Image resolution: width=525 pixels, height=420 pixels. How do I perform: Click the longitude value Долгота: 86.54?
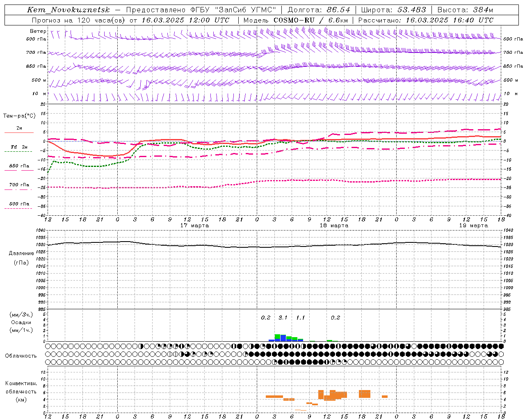tap(319, 10)
